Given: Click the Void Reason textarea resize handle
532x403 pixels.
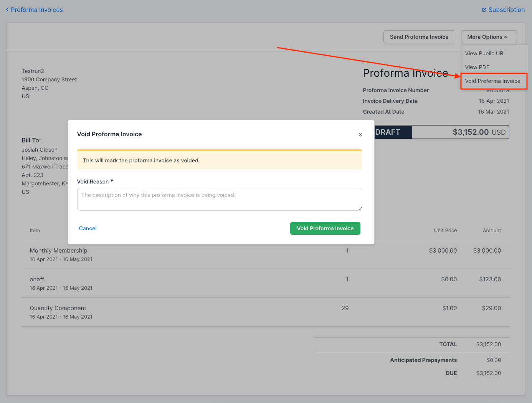Looking at the screenshot, I should [360, 208].
